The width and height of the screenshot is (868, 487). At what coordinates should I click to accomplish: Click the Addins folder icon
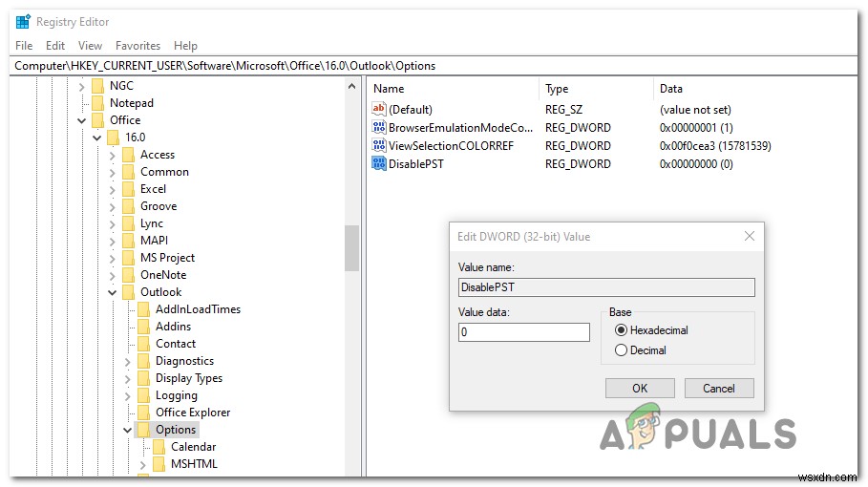pyautogui.click(x=144, y=326)
